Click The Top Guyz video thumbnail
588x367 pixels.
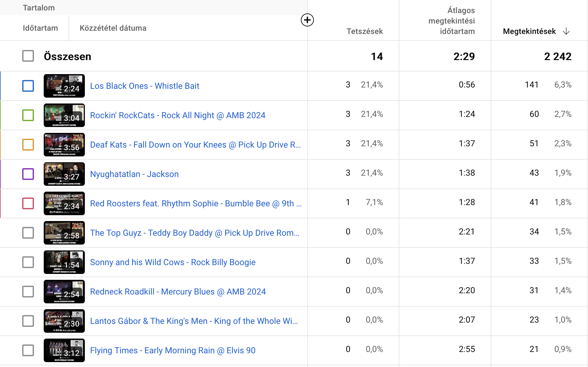pos(64,233)
